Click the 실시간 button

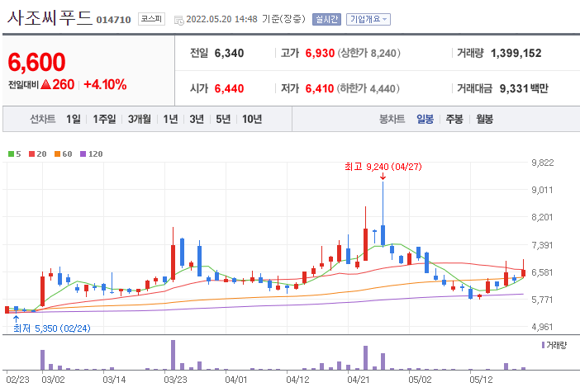[326, 19]
